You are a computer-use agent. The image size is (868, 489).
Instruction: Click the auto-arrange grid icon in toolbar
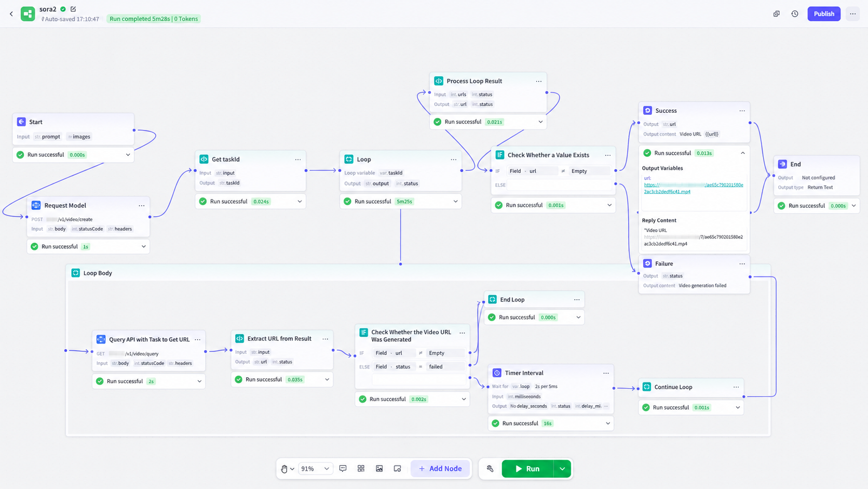point(361,469)
